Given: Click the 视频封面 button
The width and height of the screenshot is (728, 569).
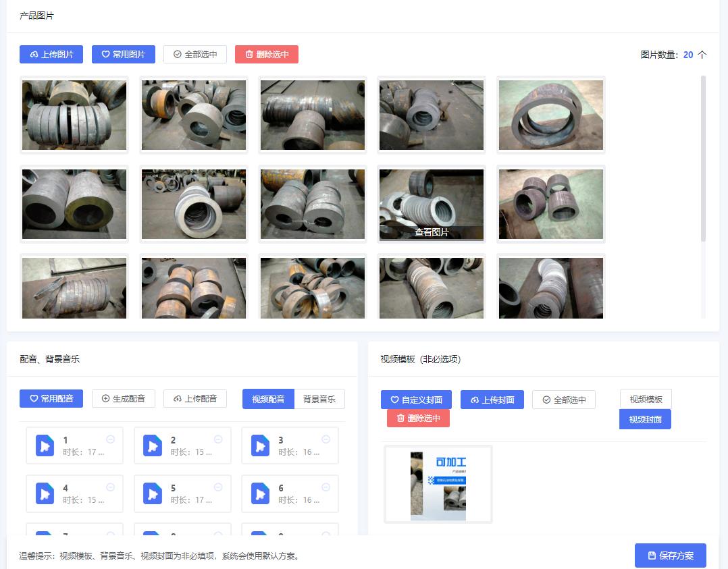Looking at the screenshot, I should tap(645, 420).
